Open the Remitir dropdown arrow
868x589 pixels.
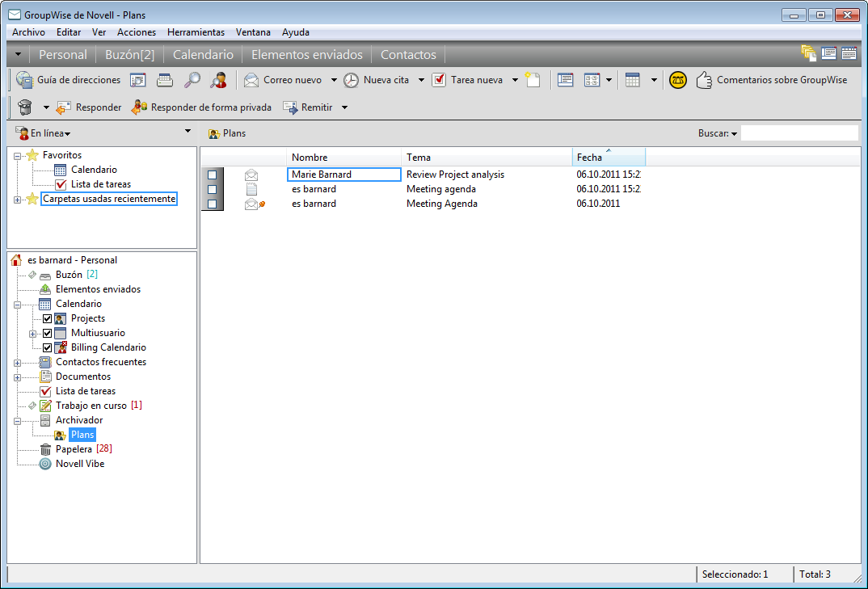(344, 107)
